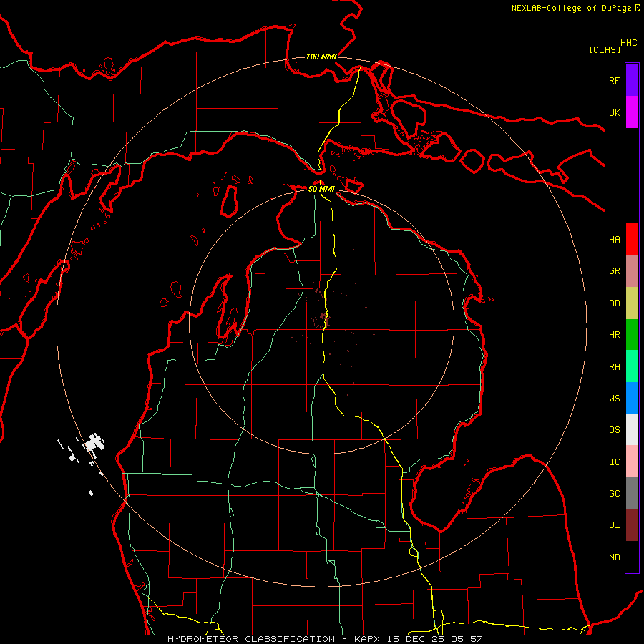Select the BD yellow legend swatch
This screenshot has width=644, height=644.
click(632, 303)
